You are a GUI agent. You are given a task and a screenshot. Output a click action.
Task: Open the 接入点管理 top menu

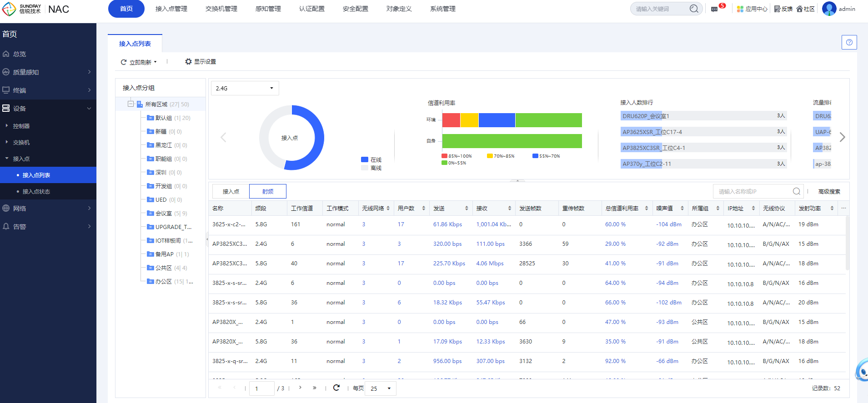[x=171, y=9]
